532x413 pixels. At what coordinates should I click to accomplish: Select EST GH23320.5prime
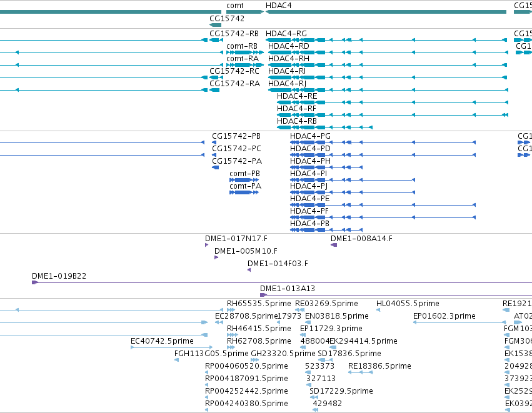[283, 354]
